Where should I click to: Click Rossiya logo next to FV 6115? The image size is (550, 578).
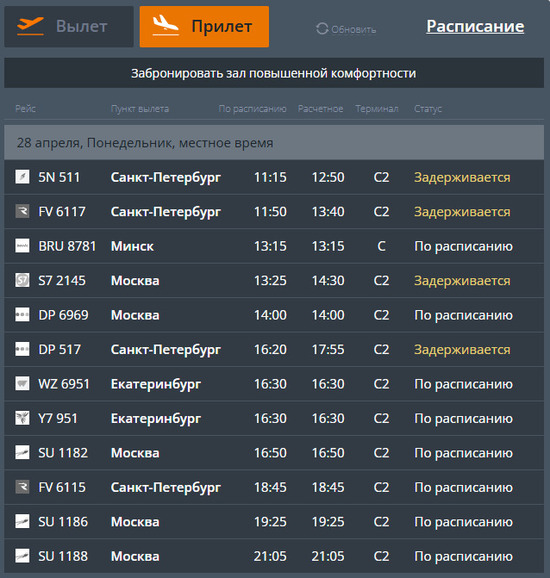pyautogui.click(x=22, y=487)
